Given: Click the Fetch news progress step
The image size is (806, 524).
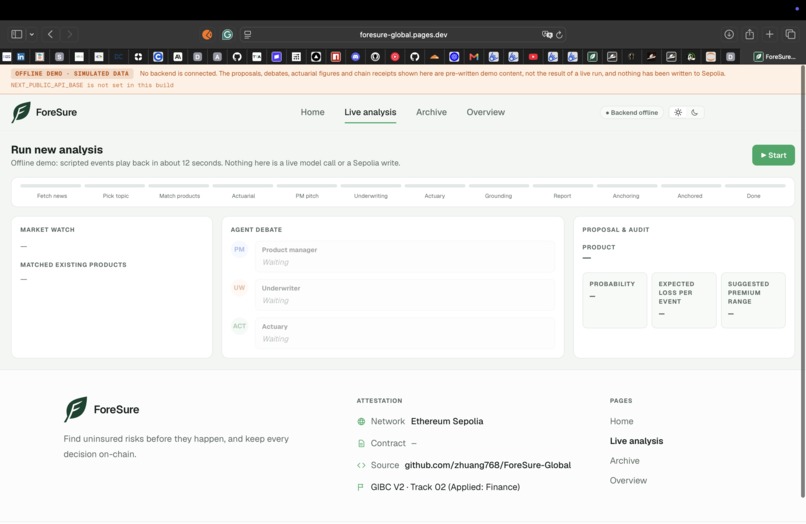Looking at the screenshot, I should [x=51, y=191].
